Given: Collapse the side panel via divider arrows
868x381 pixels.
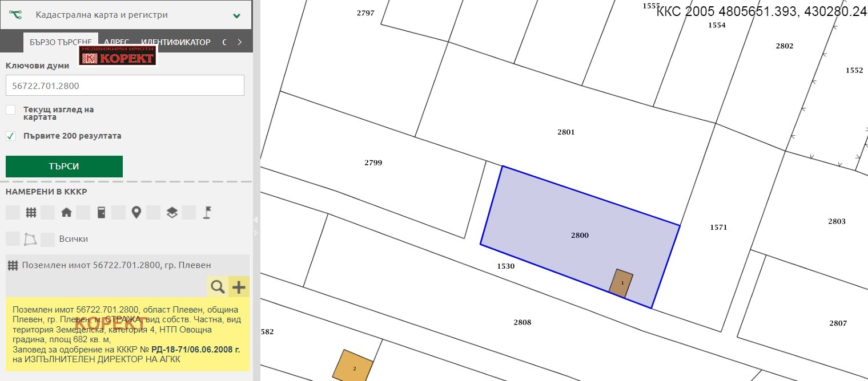Looking at the screenshot, I should [256, 220].
